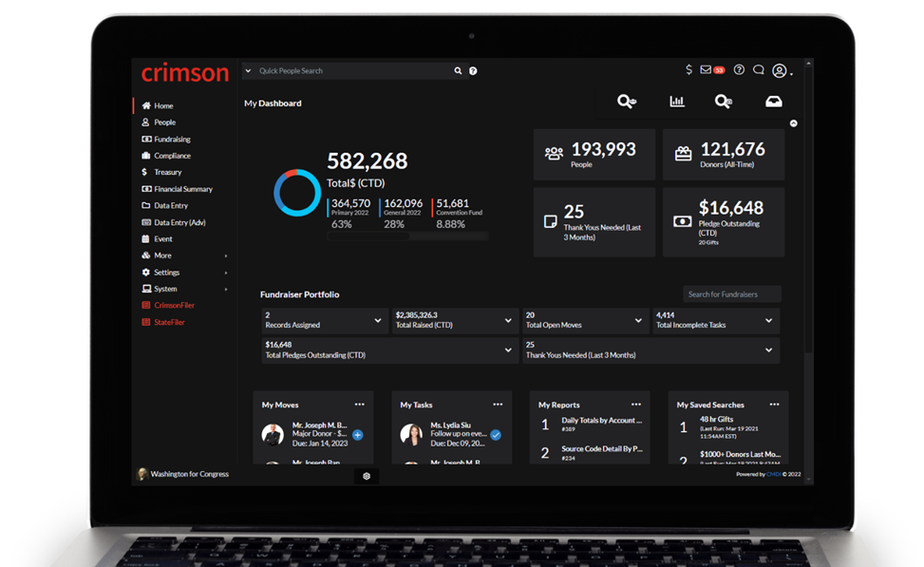Focus the Quick People Search field
The image size is (924, 567).
pyautogui.click(x=353, y=70)
